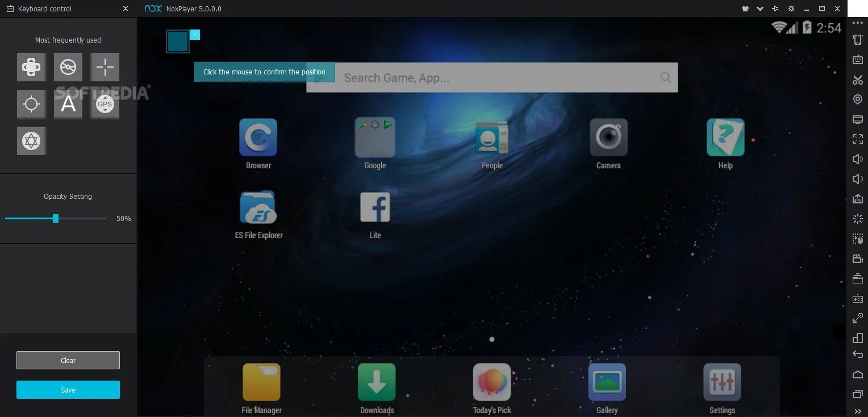This screenshot has height=417, width=868.
Task: Open the Help app
Action: click(725, 144)
